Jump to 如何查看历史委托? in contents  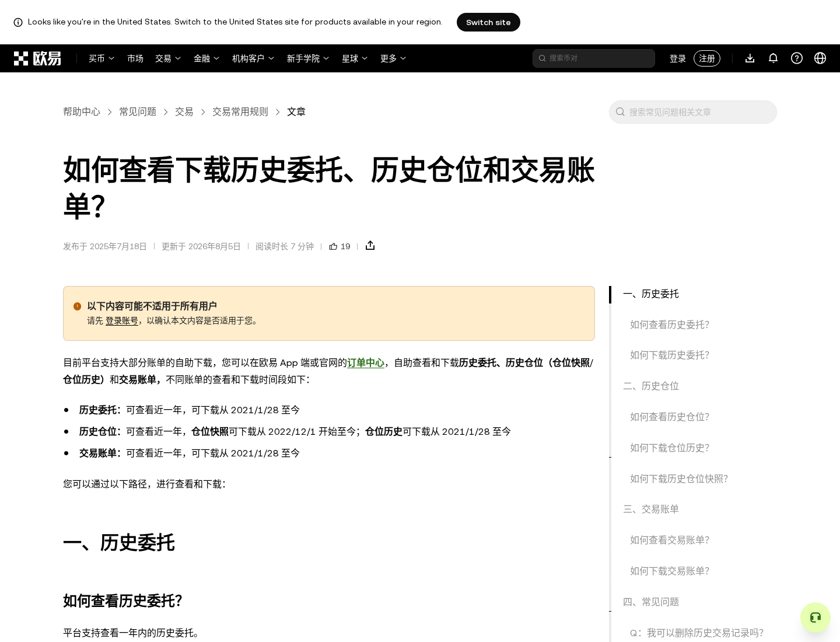coord(670,325)
